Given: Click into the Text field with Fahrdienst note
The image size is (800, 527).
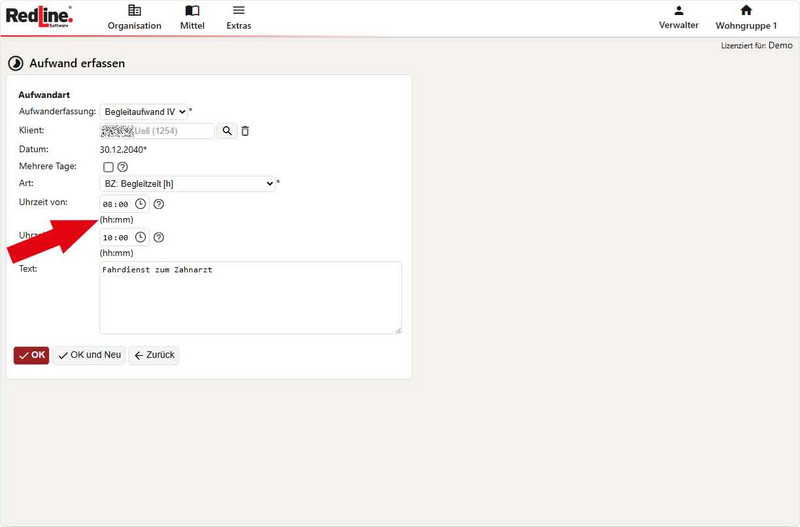Looking at the screenshot, I should tap(250, 298).
